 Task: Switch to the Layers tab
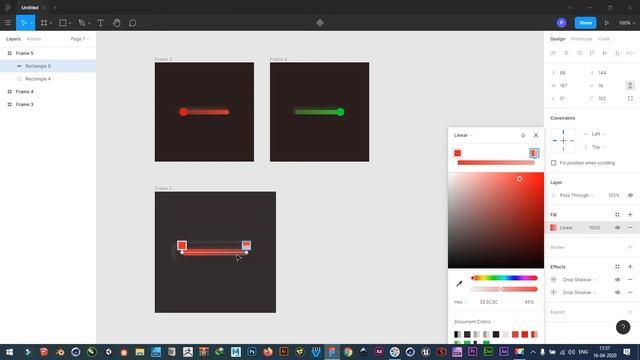[x=13, y=39]
